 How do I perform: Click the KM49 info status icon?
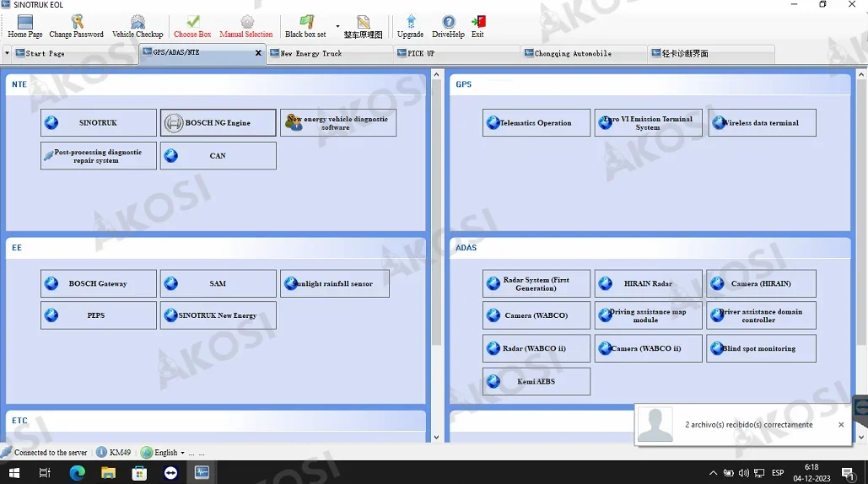pyautogui.click(x=101, y=453)
